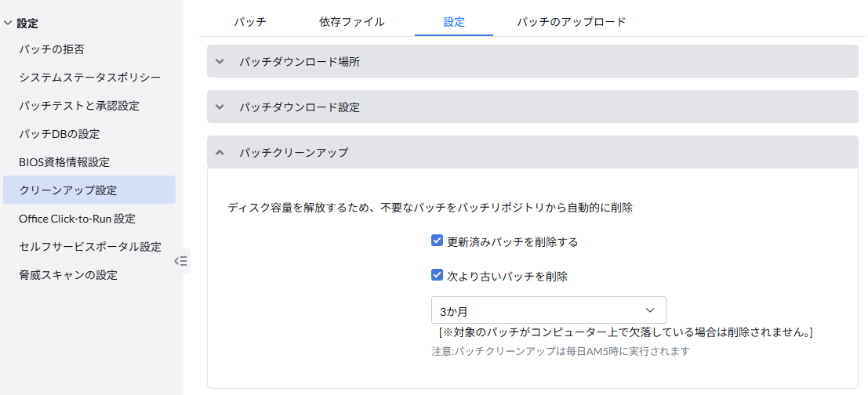Open the 3か月 period dropdown
The image size is (868, 395).
click(x=548, y=310)
